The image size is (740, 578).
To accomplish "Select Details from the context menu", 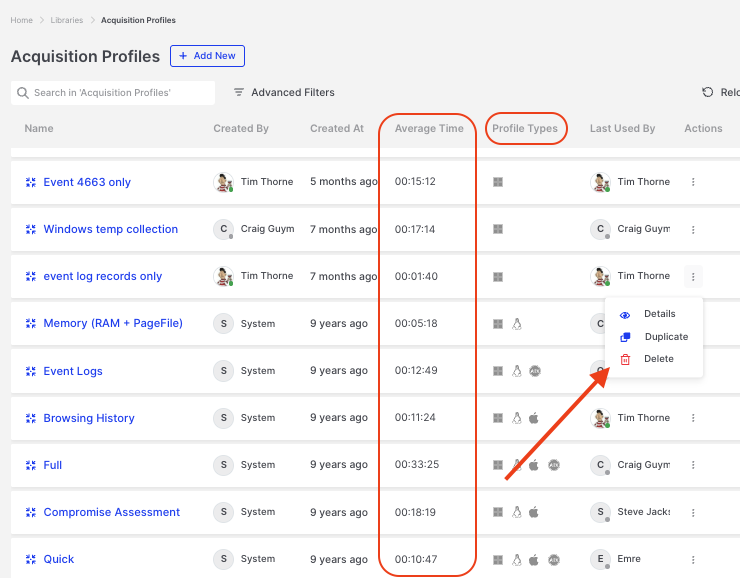I will click(659, 314).
